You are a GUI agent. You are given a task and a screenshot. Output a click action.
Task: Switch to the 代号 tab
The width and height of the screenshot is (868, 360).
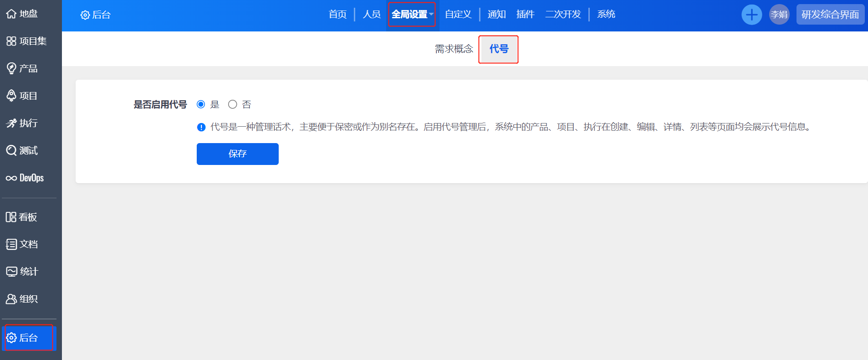click(x=499, y=49)
